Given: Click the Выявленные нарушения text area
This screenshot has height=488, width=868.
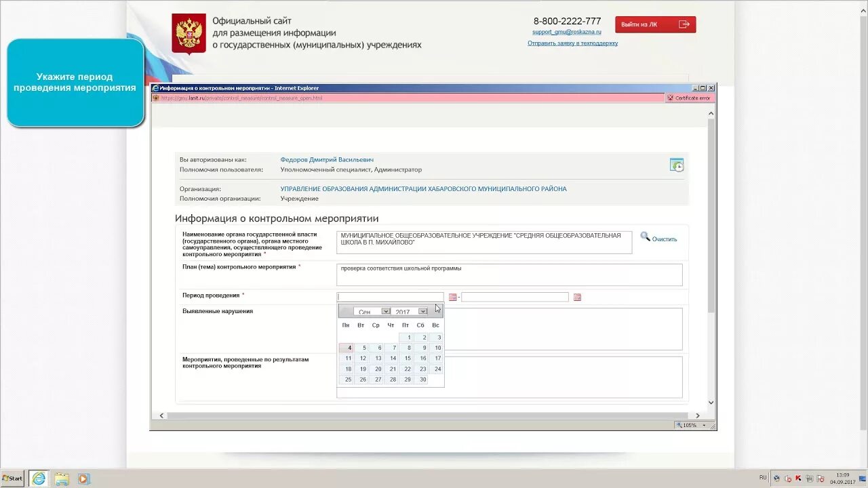Looking at the screenshot, I should pos(563,329).
